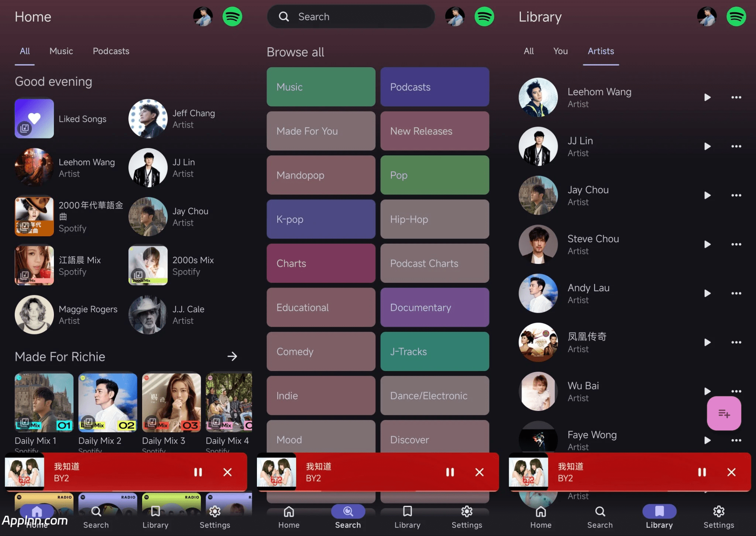Open the J-Tracks browse category
This screenshot has width=756, height=536.
pos(434,351)
